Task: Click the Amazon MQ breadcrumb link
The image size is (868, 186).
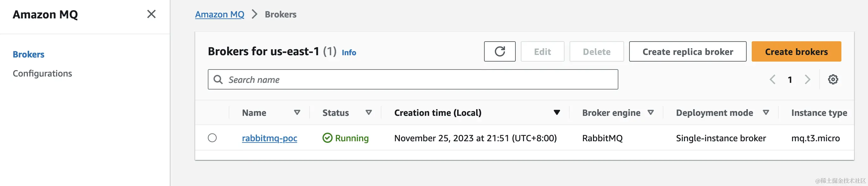Action: [220, 15]
